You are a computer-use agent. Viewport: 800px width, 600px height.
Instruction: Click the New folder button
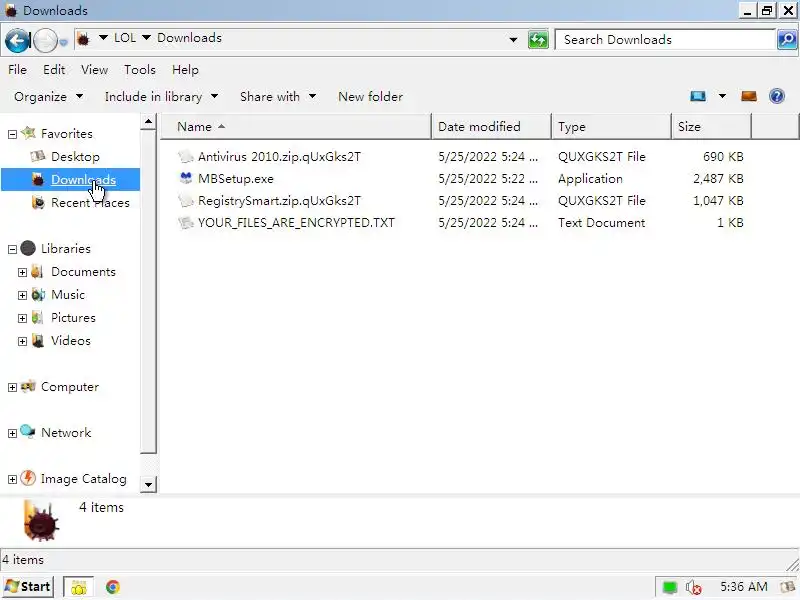(x=370, y=96)
